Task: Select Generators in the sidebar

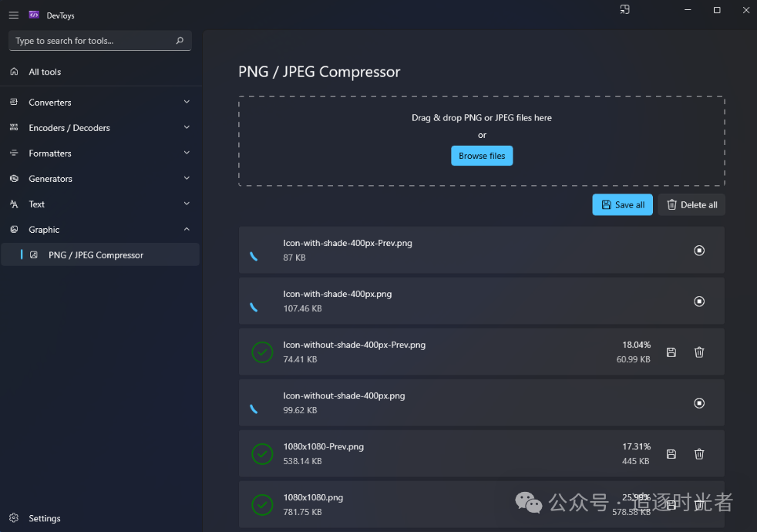Action: click(100, 179)
